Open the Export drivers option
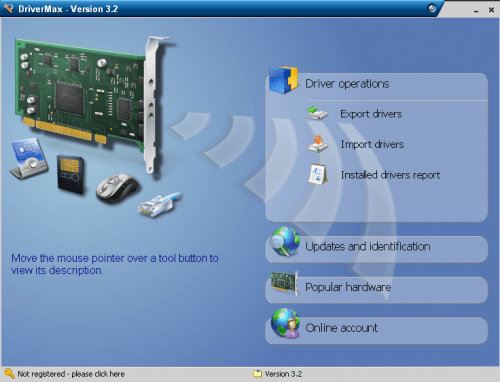The width and height of the screenshot is (500, 382). pos(371,114)
